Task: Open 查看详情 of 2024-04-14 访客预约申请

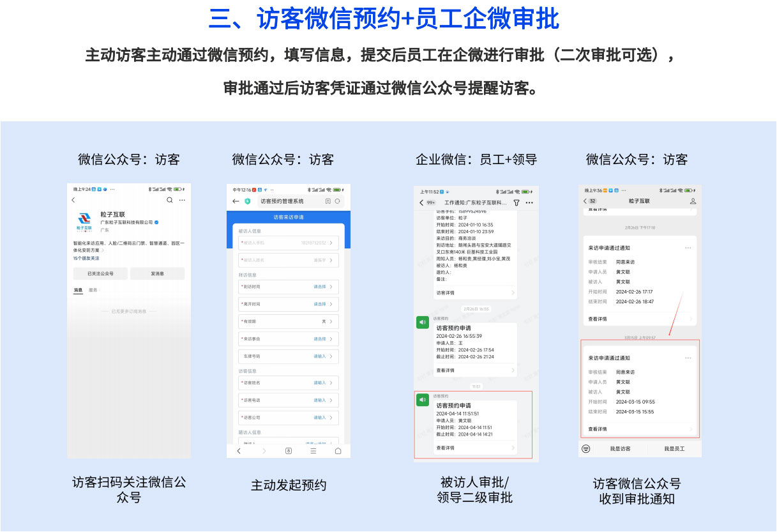Action: click(476, 448)
